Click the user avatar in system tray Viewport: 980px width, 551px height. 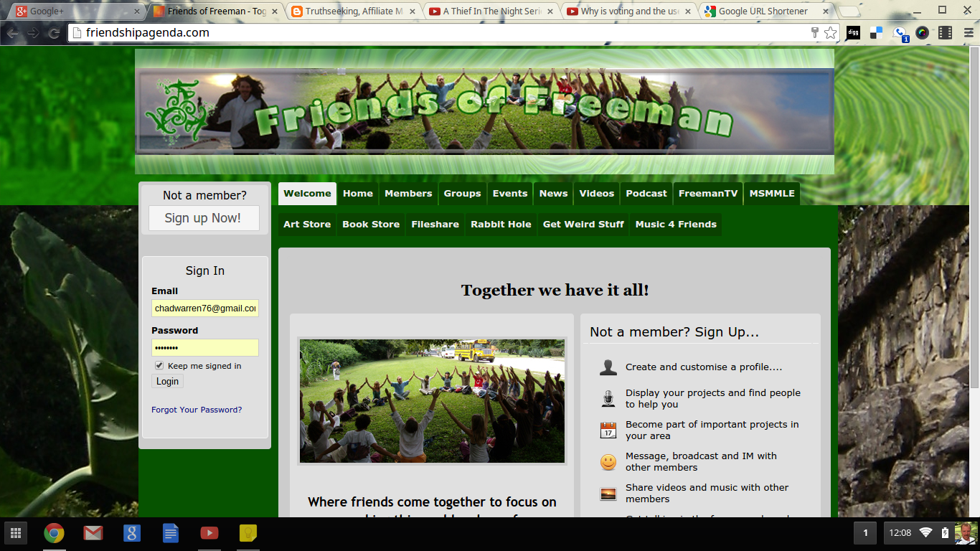[x=966, y=533]
